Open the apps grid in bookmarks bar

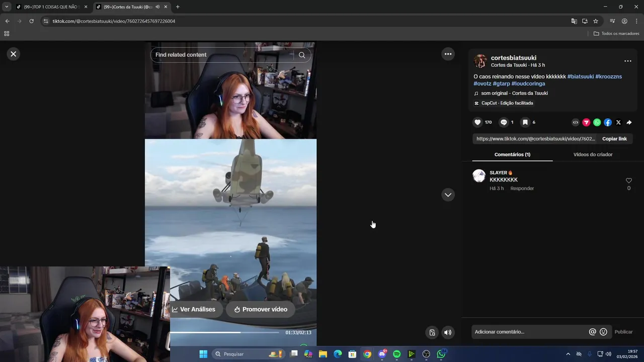click(x=7, y=34)
